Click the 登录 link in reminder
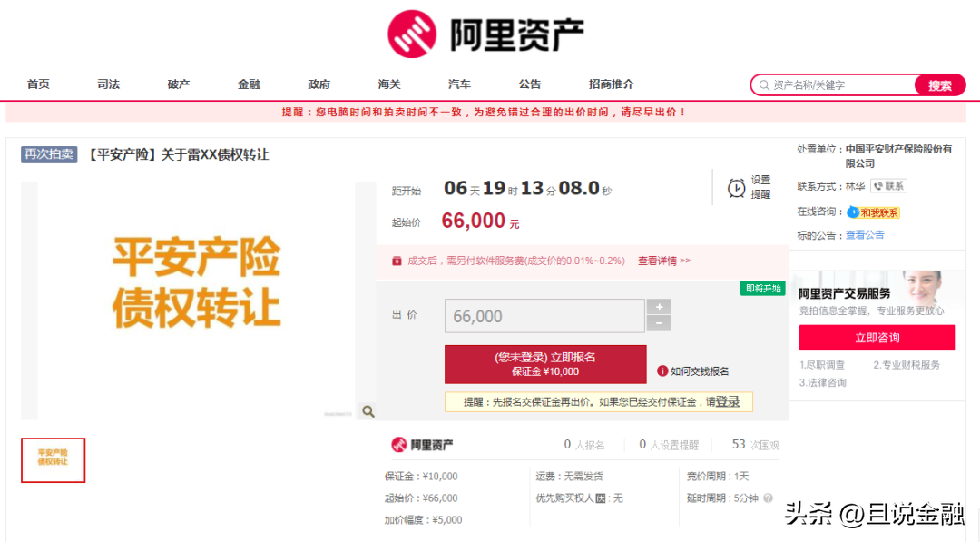Screen dimensions: 980x542 [728, 402]
